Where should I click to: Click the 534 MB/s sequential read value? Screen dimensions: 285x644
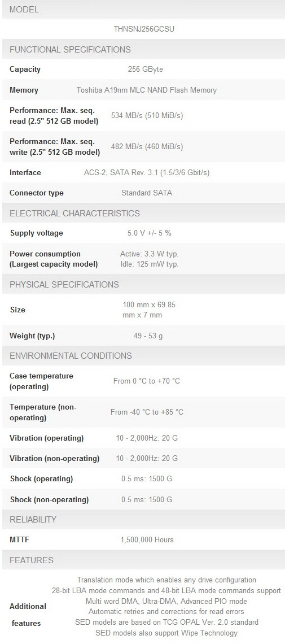click(x=147, y=115)
